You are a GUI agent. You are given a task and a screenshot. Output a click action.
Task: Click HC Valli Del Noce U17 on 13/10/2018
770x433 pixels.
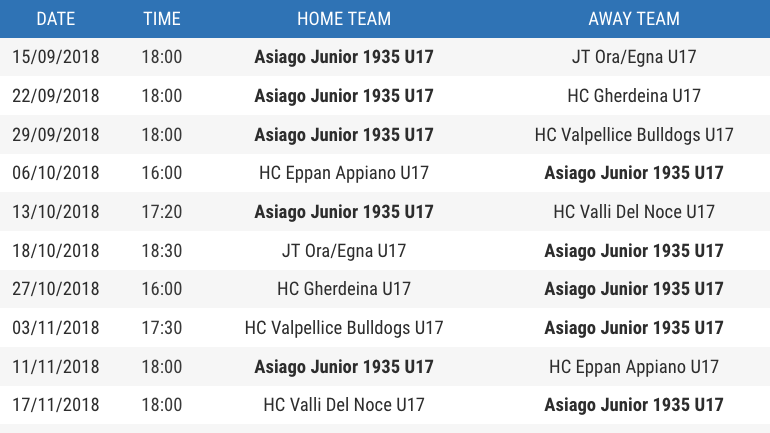pos(634,212)
